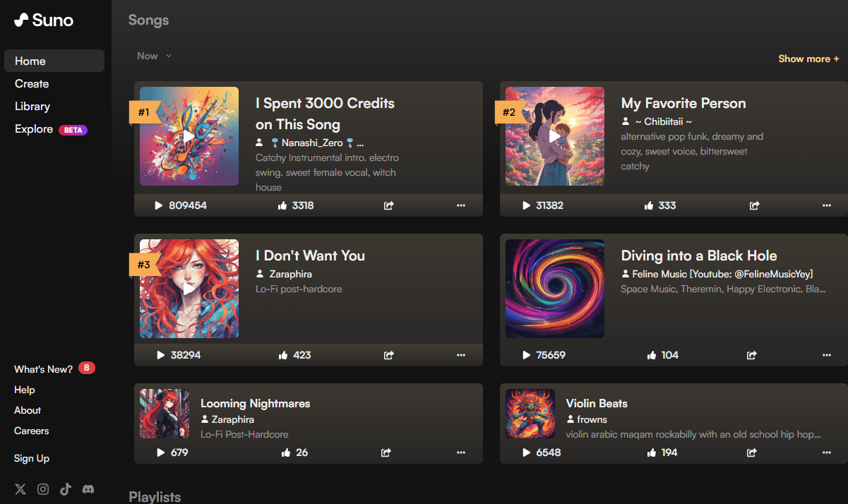Open three-dot menu for Diving into a Black Hole
The image size is (848, 504).
pos(826,355)
